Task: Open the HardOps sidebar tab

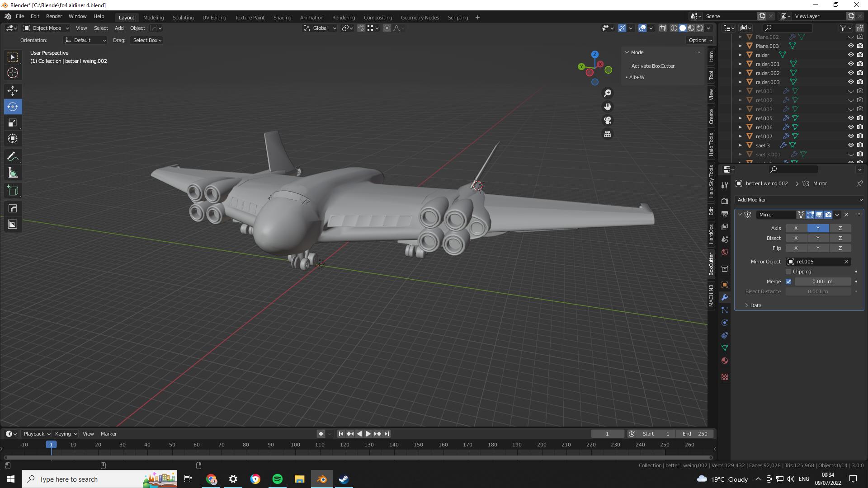Action: pos(711,233)
